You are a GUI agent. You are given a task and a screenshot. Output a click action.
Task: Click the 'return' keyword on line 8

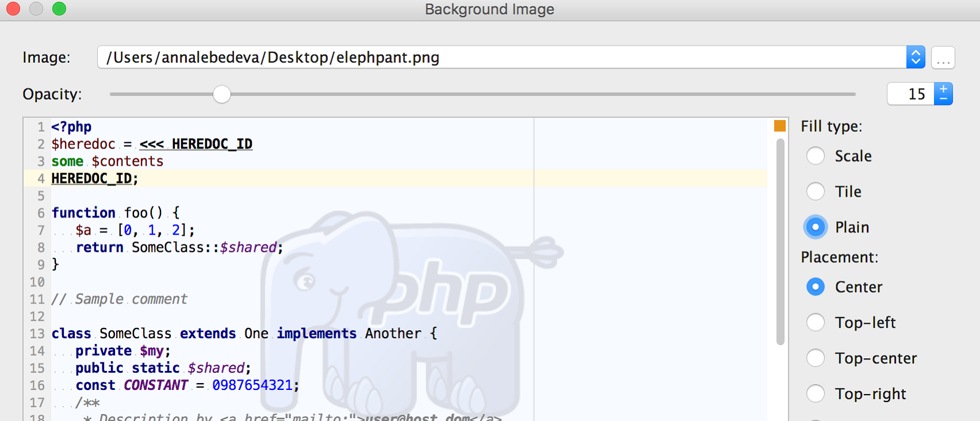coord(99,247)
